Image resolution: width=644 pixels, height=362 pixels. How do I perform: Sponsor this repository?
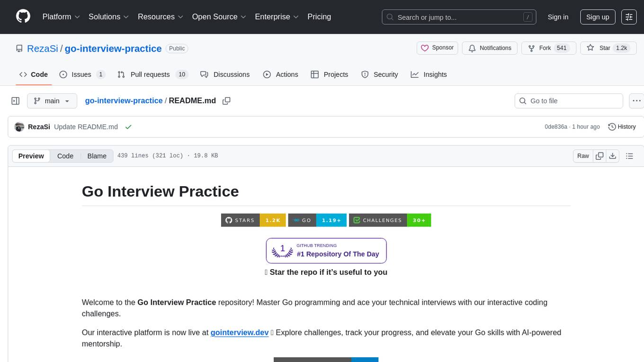438,48
